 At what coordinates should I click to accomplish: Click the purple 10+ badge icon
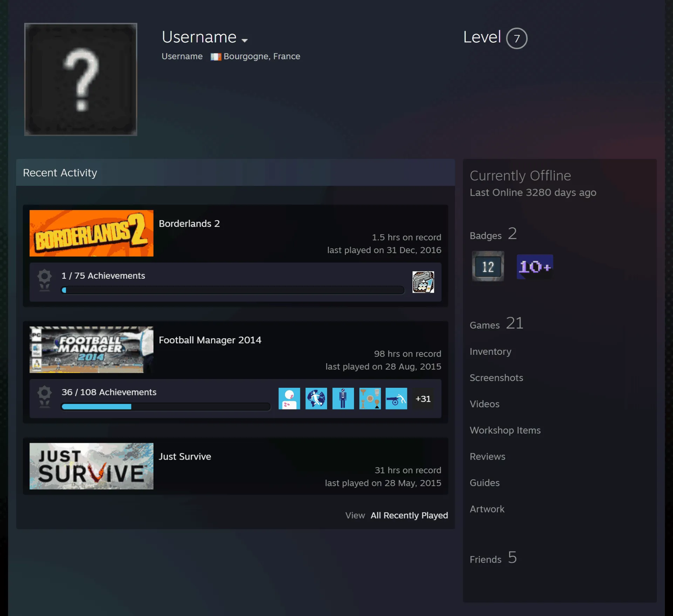tap(535, 266)
